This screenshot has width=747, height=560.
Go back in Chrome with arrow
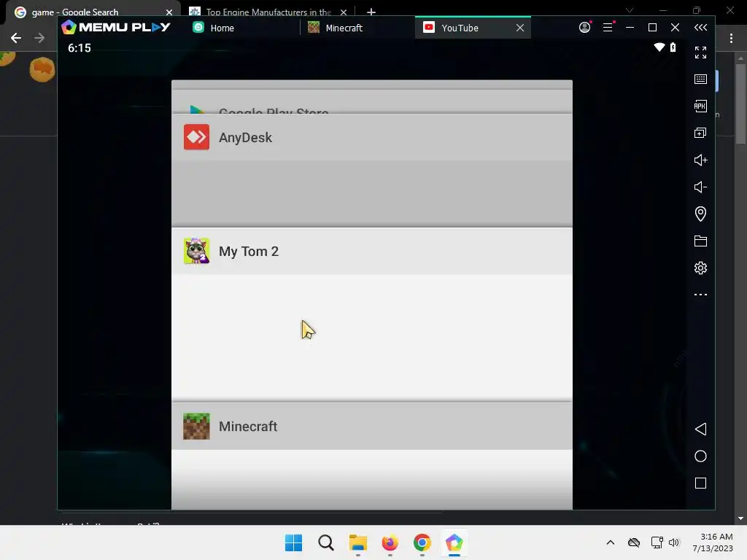tap(16, 38)
